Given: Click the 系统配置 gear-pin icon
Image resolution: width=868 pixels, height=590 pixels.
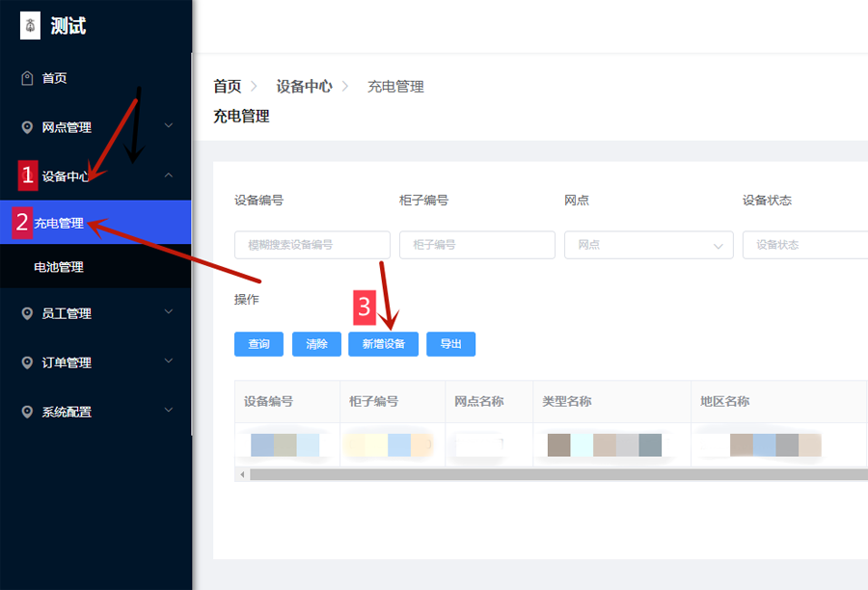Looking at the screenshot, I should tap(26, 411).
